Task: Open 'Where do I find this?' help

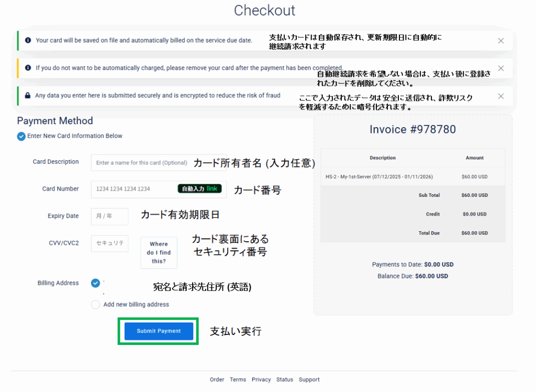Action: pyautogui.click(x=159, y=252)
